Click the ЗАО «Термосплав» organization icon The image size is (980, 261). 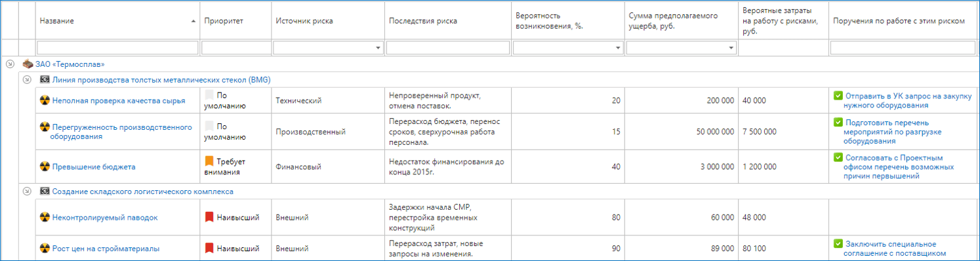pos(28,64)
